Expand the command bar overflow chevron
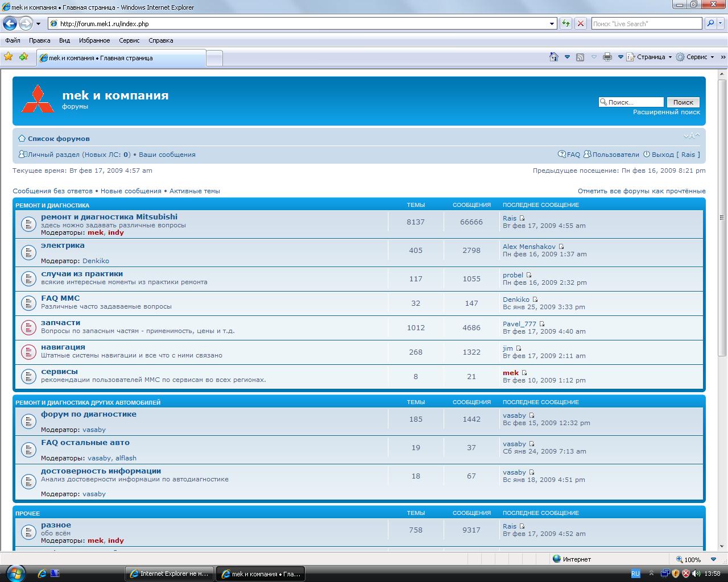This screenshot has width=728, height=582. tap(723, 57)
